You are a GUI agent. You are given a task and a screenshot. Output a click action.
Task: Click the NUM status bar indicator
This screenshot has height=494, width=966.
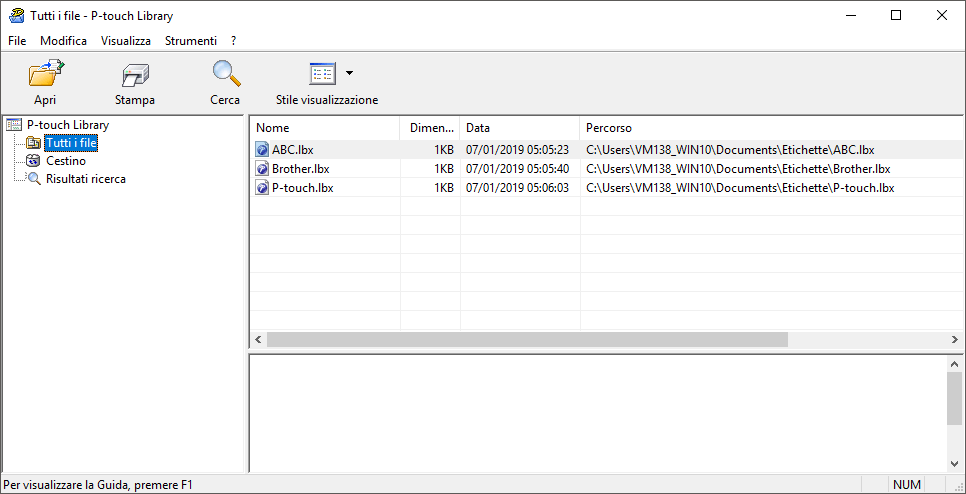point(905,485)
